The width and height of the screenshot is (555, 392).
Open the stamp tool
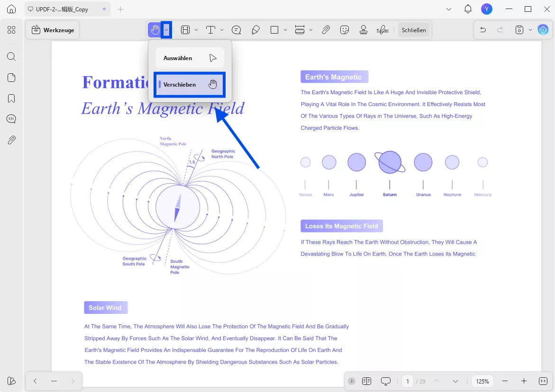click(363, 30)
